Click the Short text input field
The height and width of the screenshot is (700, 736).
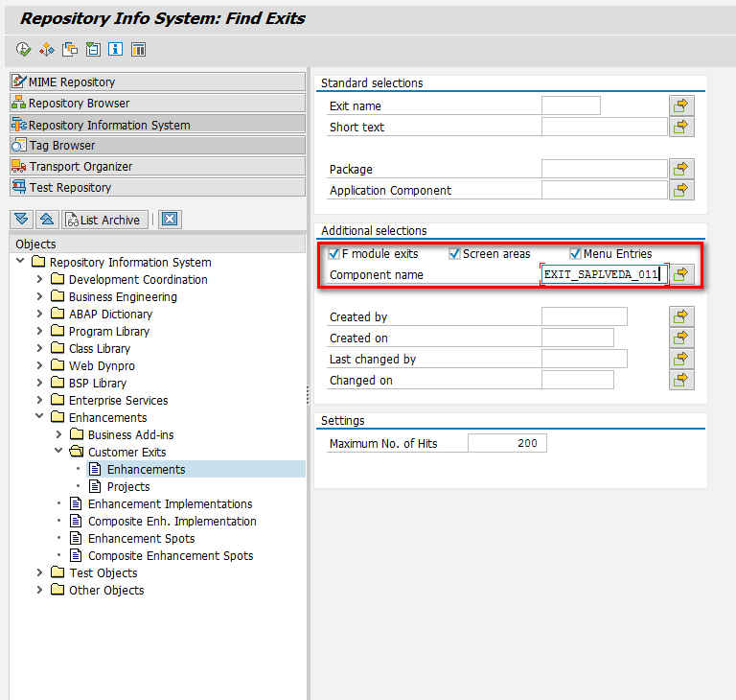pos(604,127)
